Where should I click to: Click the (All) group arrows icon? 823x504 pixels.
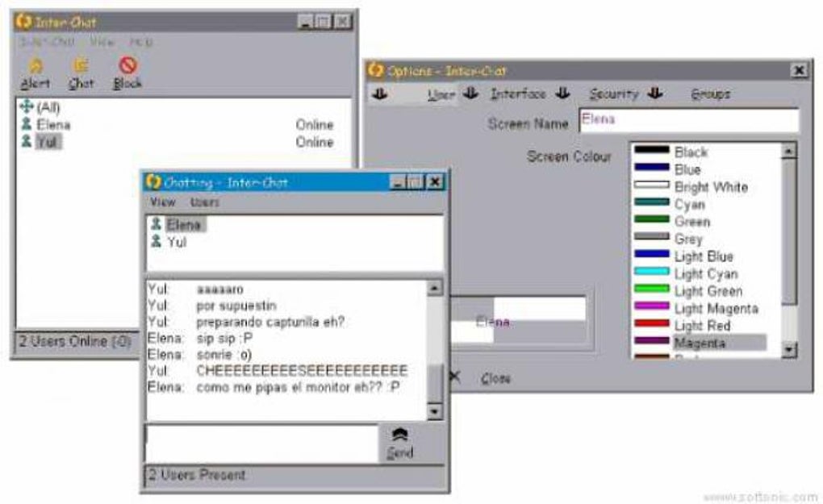click(27, 107)
